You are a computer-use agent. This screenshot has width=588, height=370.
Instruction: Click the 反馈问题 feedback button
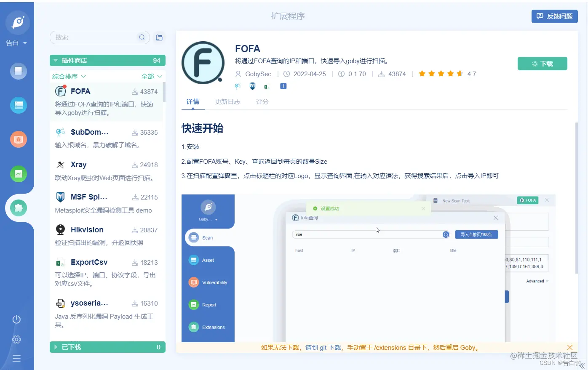(x=555, y=16)
